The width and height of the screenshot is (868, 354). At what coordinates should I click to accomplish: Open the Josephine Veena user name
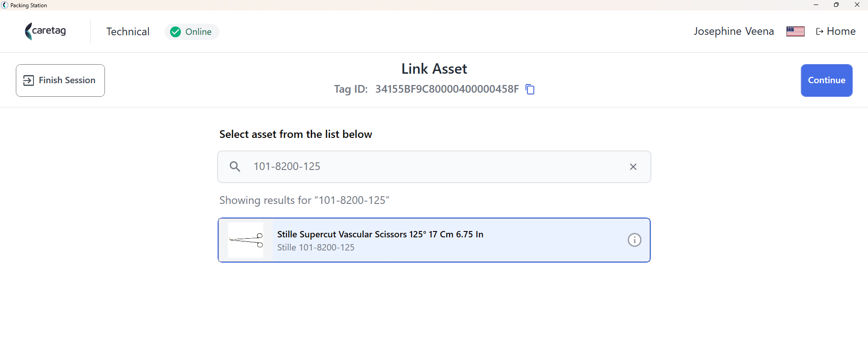pos(734,31)
